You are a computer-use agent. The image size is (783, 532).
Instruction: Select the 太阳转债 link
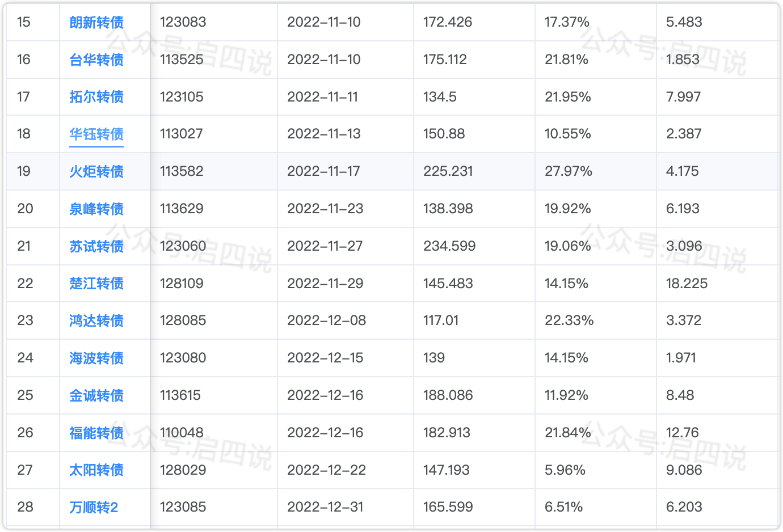[96, 470]
